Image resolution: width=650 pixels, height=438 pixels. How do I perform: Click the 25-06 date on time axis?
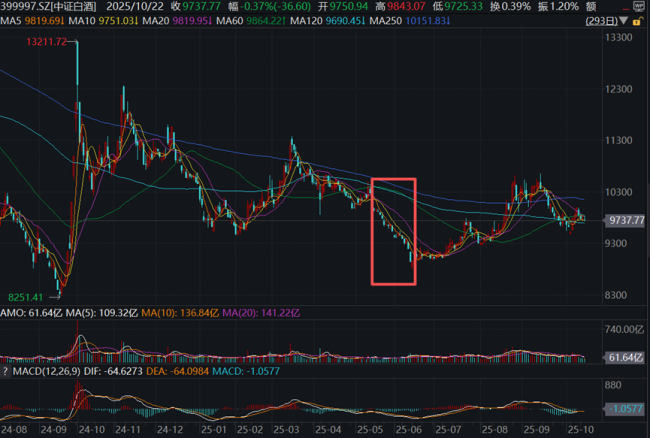click(x=413, y=430)
